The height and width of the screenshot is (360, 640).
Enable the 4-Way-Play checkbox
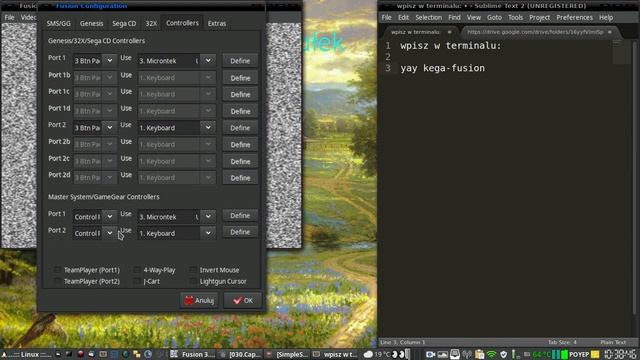[x=137, y=270]
